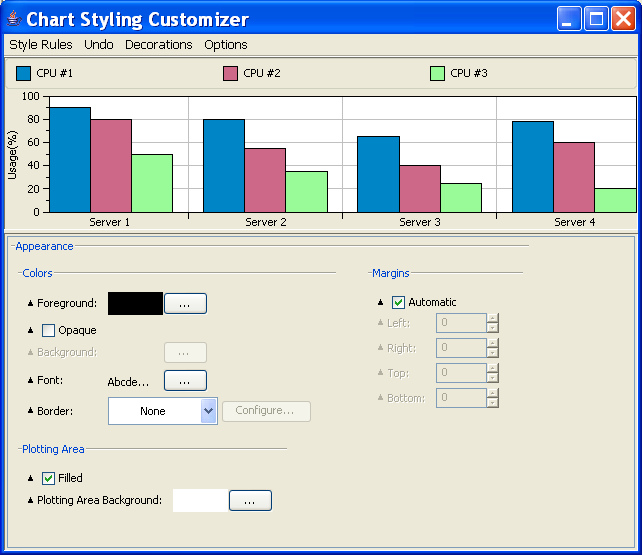Click the triangle marker beside Foreground label

click(30, 303)
